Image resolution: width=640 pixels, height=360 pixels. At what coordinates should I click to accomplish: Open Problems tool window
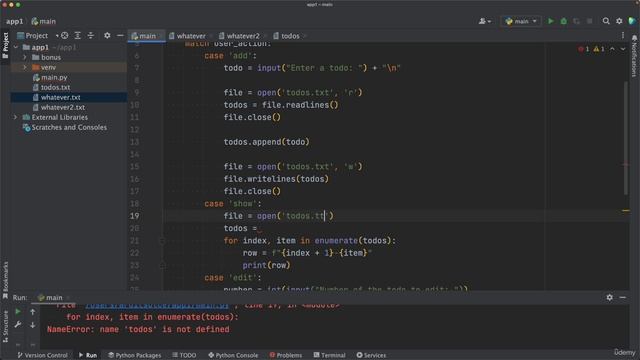(286, 355)
